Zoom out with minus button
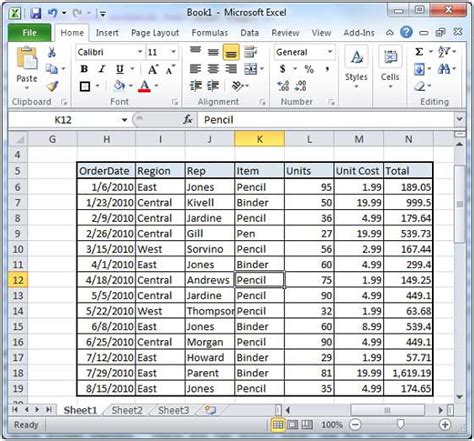474x441 pixels. coord(355,425)
